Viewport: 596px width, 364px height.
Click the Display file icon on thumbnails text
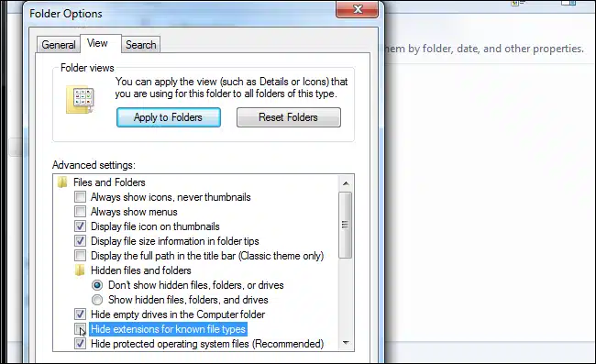(155, 226)
